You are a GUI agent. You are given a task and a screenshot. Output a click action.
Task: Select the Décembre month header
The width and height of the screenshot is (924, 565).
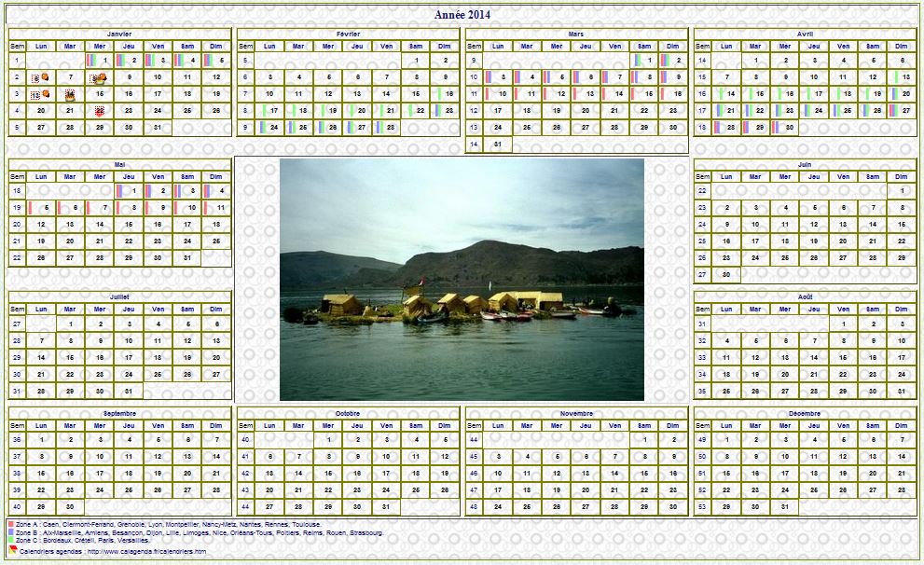tap(805, 413)
